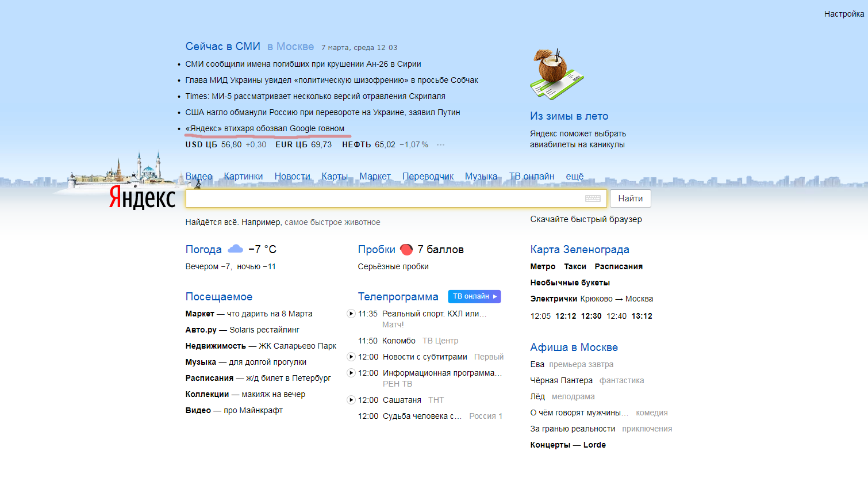Open Авто.ру — Solaris рестайлинг
868x485 pixels.
pyautogui.click(x=242, y=330)
